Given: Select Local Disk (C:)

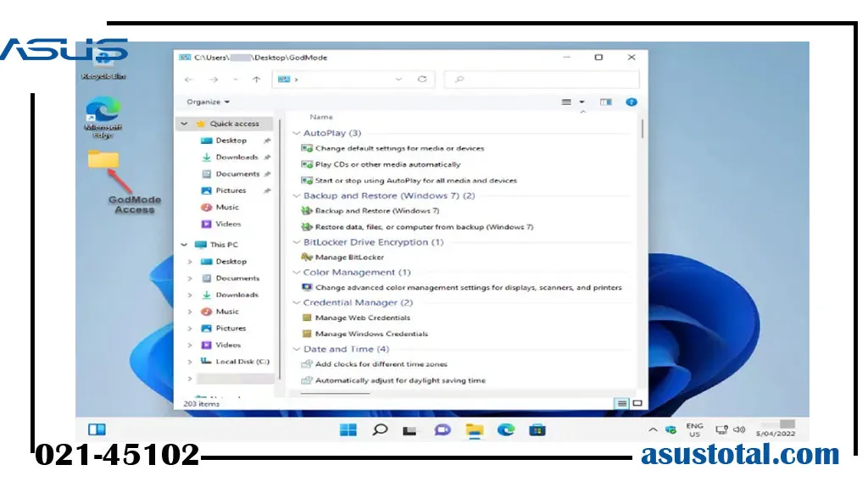Looking at the screenshot, I should coord(242,362).
